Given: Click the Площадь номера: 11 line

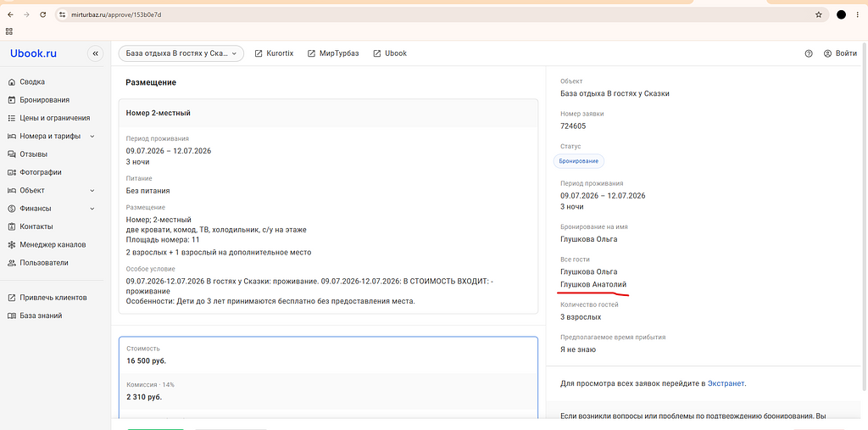Looking at the screenshot, I should coord(163,240).
